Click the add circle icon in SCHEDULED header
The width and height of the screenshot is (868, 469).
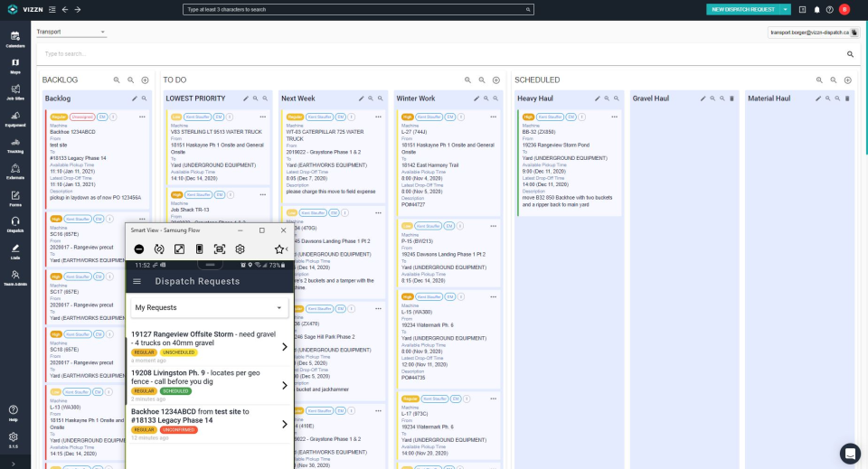(x=847, y=80)
